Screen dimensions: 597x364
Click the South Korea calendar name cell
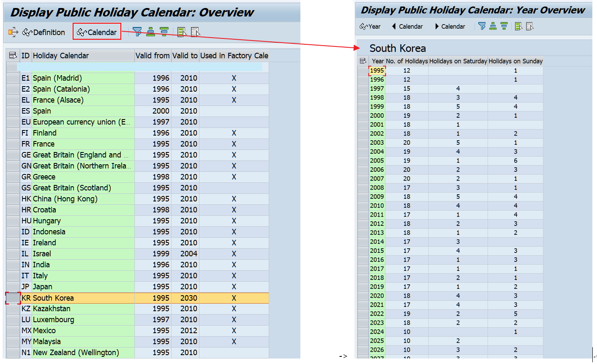tap(83, 298)
